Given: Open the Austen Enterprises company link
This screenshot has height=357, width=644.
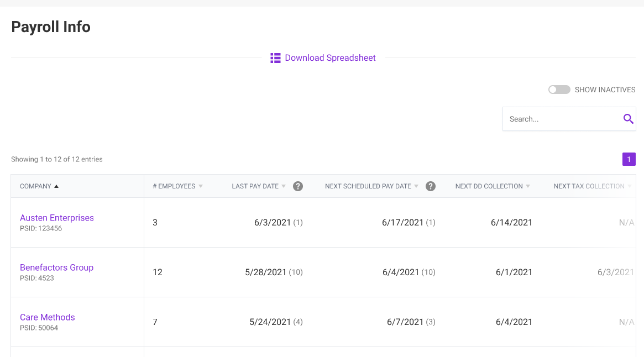Looking at the screenshot, I should click(57, 218).
